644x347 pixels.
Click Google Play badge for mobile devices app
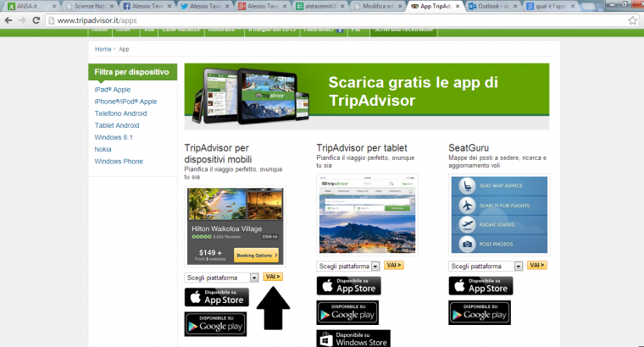click(215, 324)
